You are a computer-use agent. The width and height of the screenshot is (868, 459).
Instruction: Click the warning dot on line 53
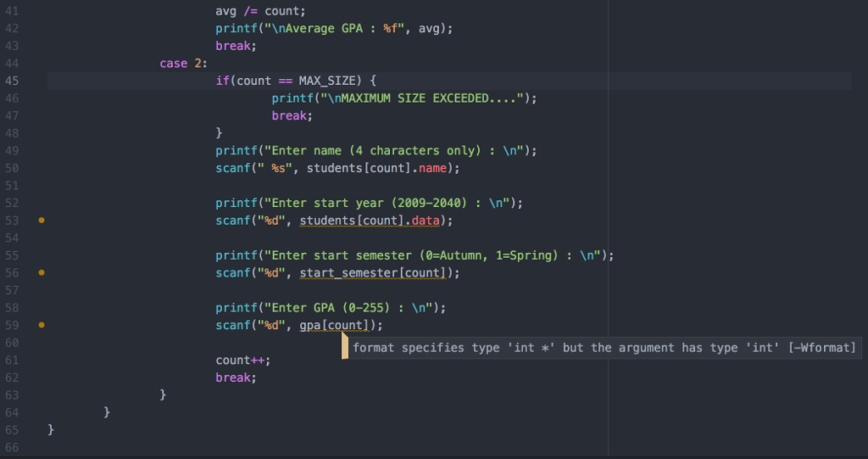point(42,220)
